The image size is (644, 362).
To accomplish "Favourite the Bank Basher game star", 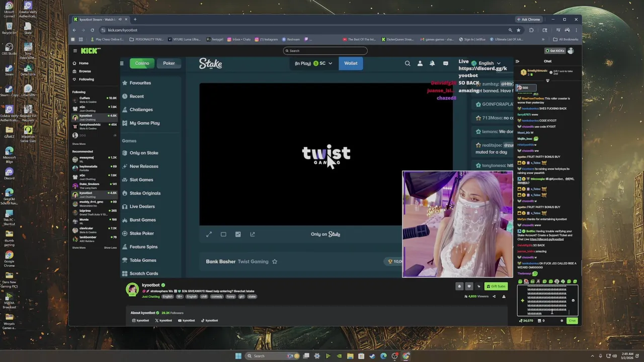I will [x=275, y=261].
